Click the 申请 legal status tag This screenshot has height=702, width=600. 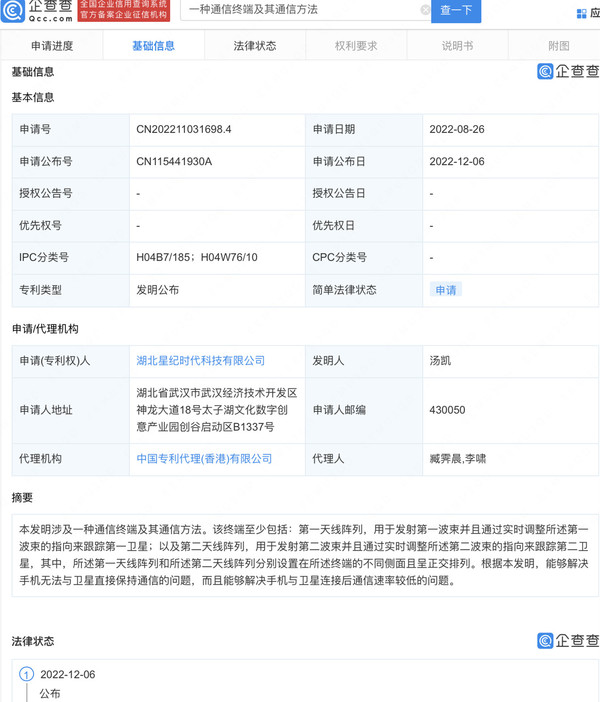click(x=446, y=290)
